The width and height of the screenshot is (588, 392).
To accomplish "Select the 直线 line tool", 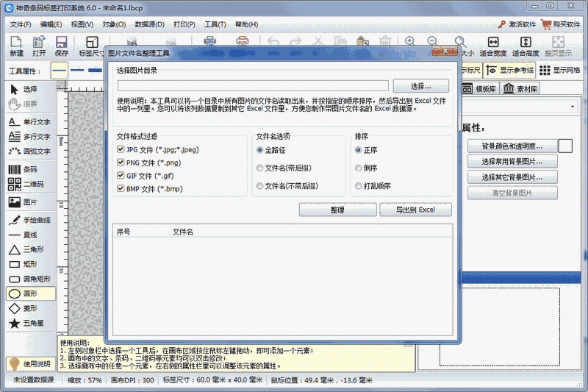I will coord(31,235).
